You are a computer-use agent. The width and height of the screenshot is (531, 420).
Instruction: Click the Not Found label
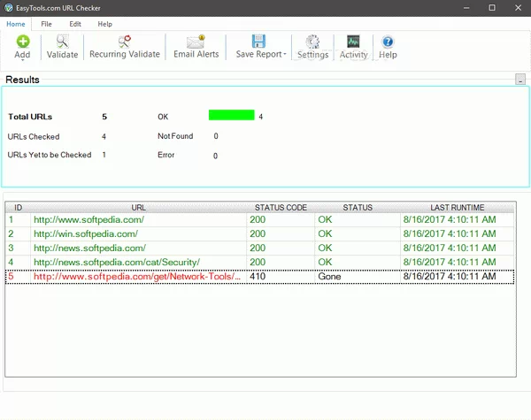175,136
